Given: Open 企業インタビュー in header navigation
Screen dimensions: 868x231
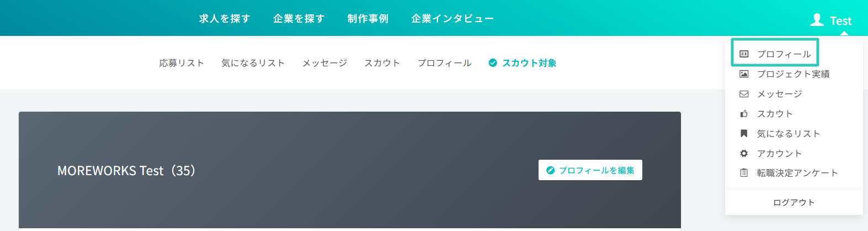Looking at the screenshot, I should (x=452, y=19).
